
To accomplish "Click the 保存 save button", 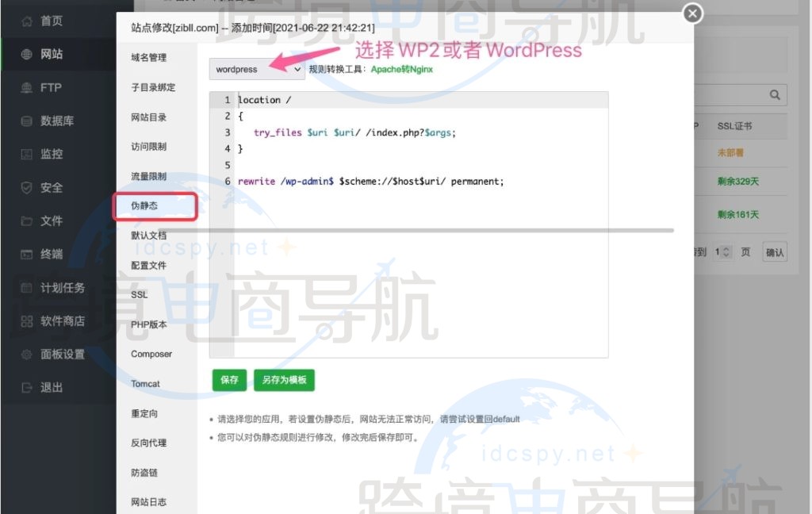I will click(229, 380).
